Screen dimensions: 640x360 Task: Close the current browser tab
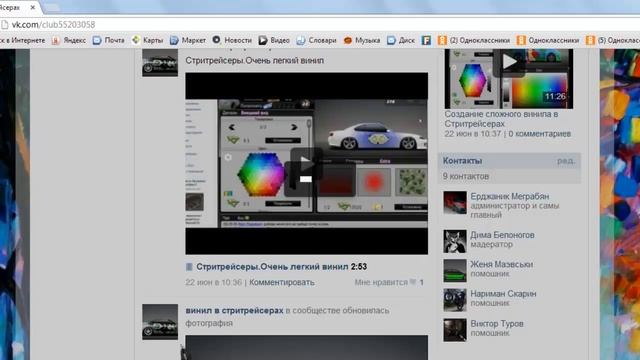pyautogui.click(x=33, y=7)
